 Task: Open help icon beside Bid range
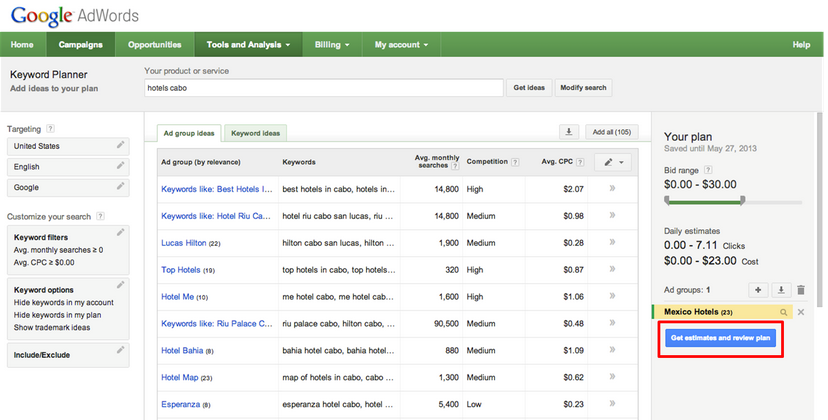pos(708,170)
